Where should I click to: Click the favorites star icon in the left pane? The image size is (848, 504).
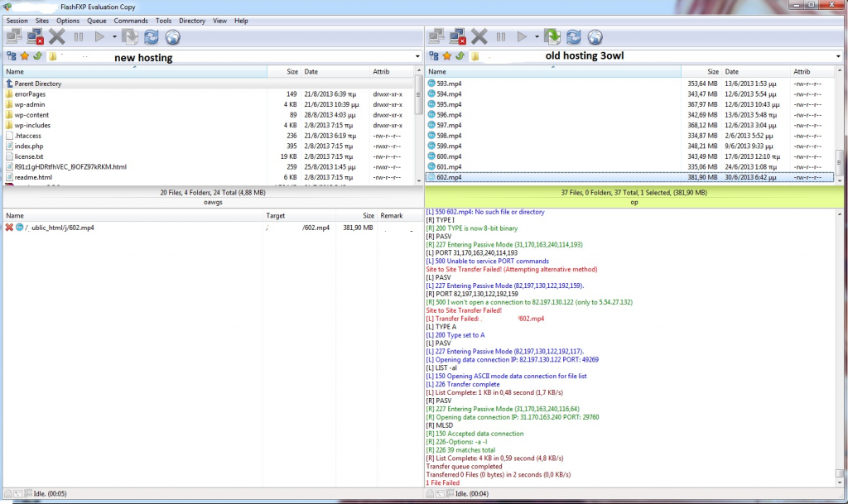25,56
